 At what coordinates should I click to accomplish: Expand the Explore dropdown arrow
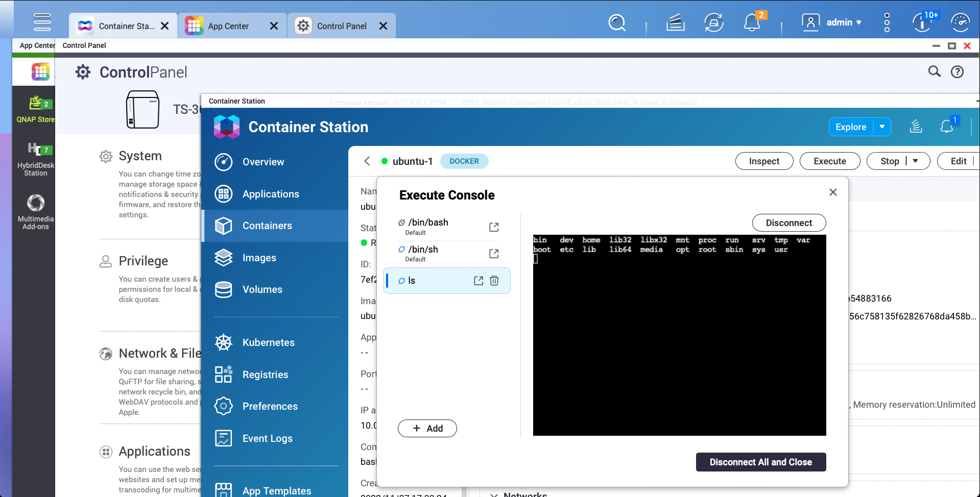(x=882, y=127)
